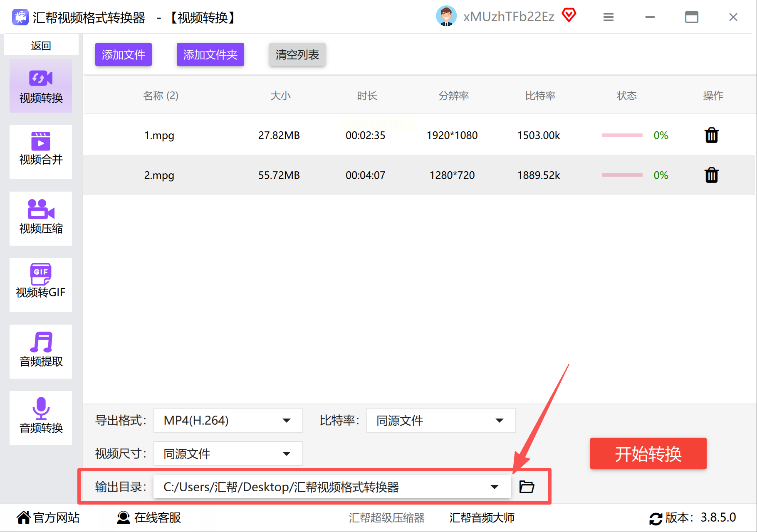The image size is (757, 532).
Task: Open the 在线客服 link
Action: (158, 517)
